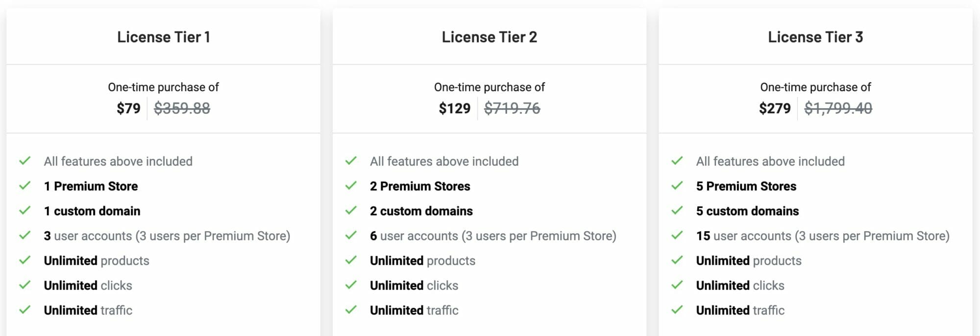Click checkmark next to Tier 2 Unlimited products
Viewport: 980px width, 336px height.
tap(351, 261)
